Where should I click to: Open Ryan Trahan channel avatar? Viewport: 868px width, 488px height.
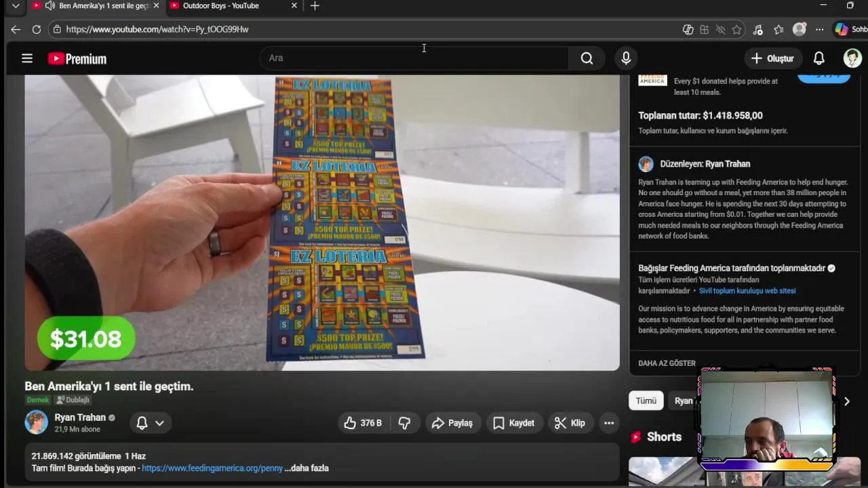tap(37, 422)
